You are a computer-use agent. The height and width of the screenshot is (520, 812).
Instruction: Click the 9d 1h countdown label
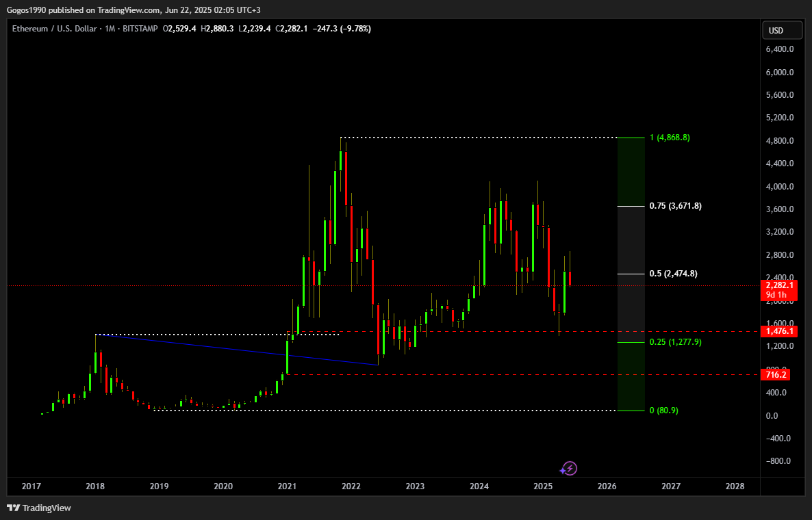[x=776, y=295]
